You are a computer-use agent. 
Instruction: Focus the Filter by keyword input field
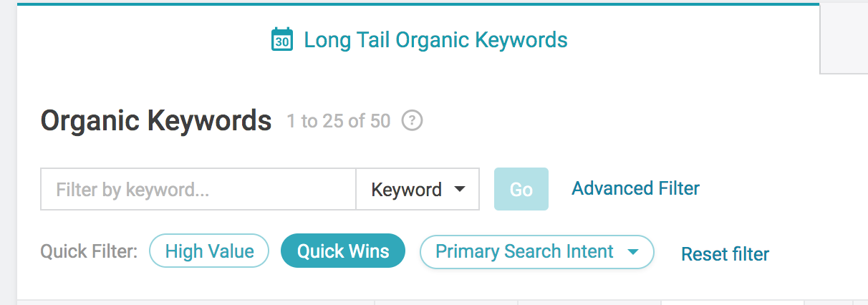pyautogui.click(x=198, y=190)
